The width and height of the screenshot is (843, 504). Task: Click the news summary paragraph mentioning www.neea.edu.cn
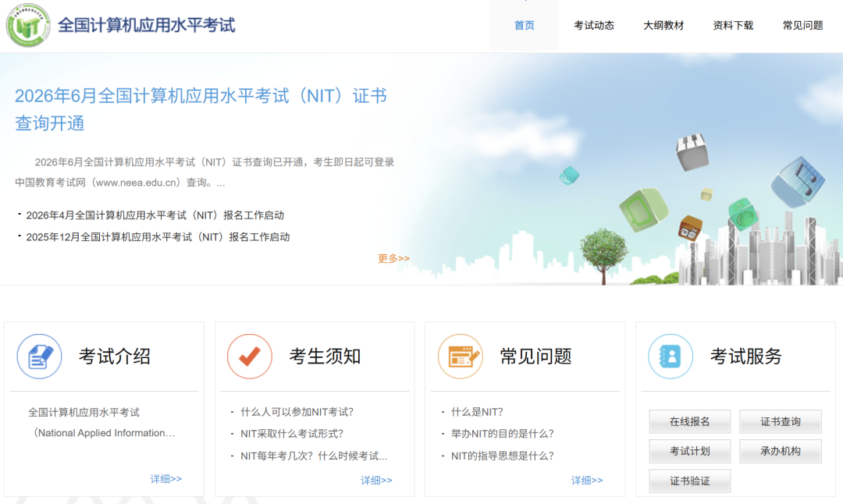coord(205,172)
